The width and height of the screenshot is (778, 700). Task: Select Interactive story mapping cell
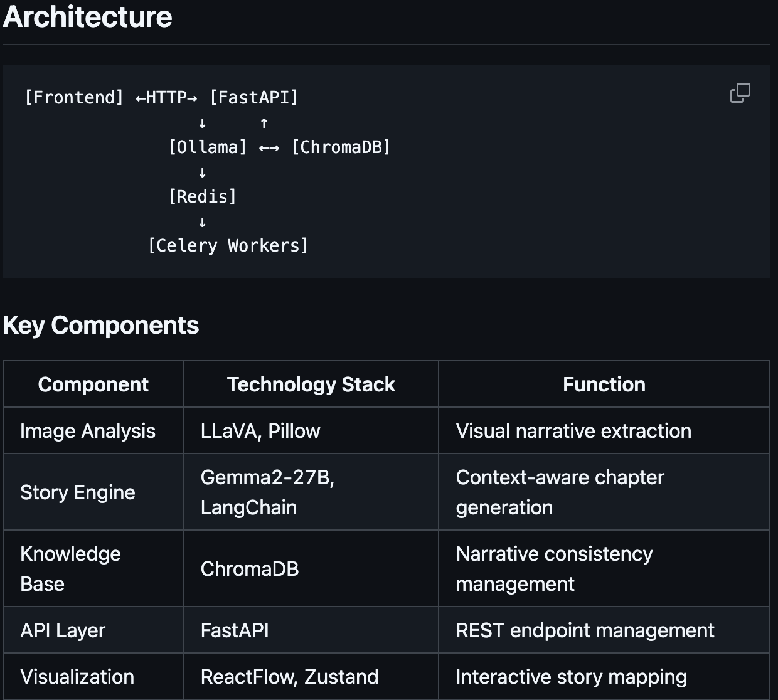point(604,676)
